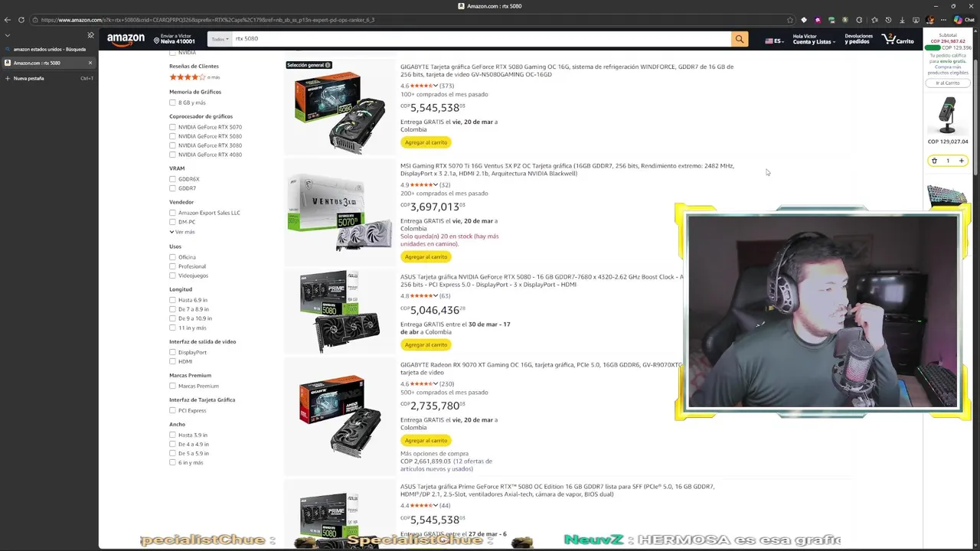Open the Todos search category dropdown
Image resolution: width=980 pixels, height=551 pixels.
tap(220, 39)
